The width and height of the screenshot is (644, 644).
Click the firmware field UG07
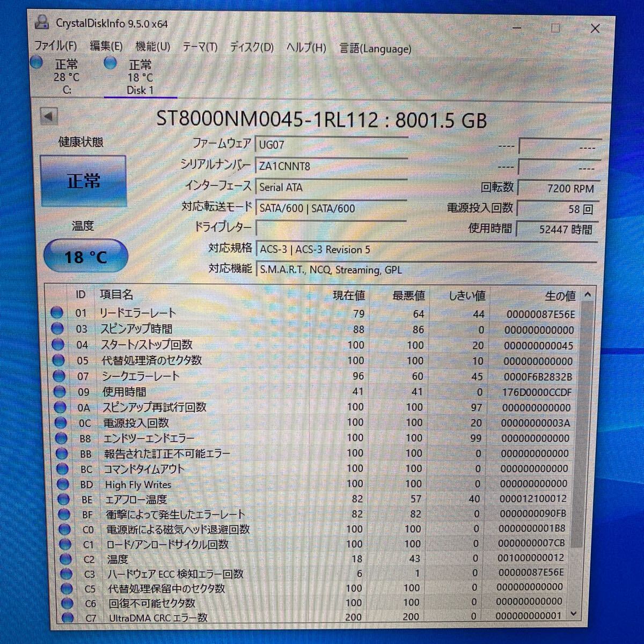click(331, 145)
